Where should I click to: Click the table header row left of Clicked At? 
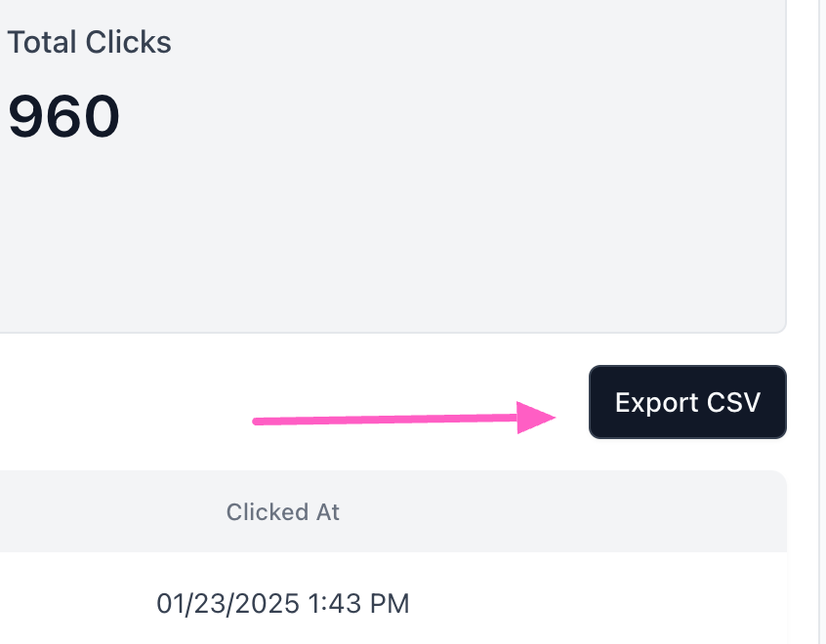point(98,512)
